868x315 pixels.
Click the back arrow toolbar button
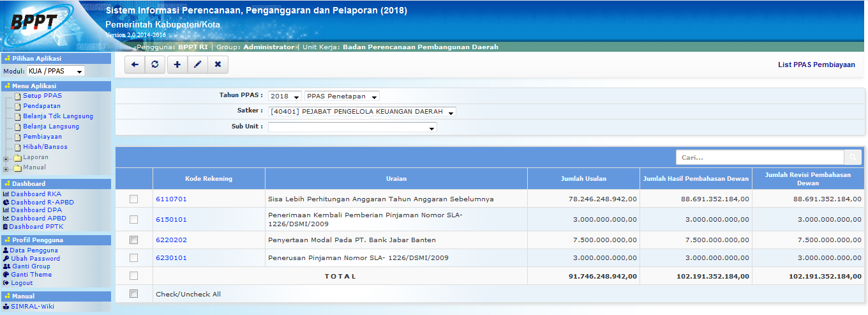point(135,65)
